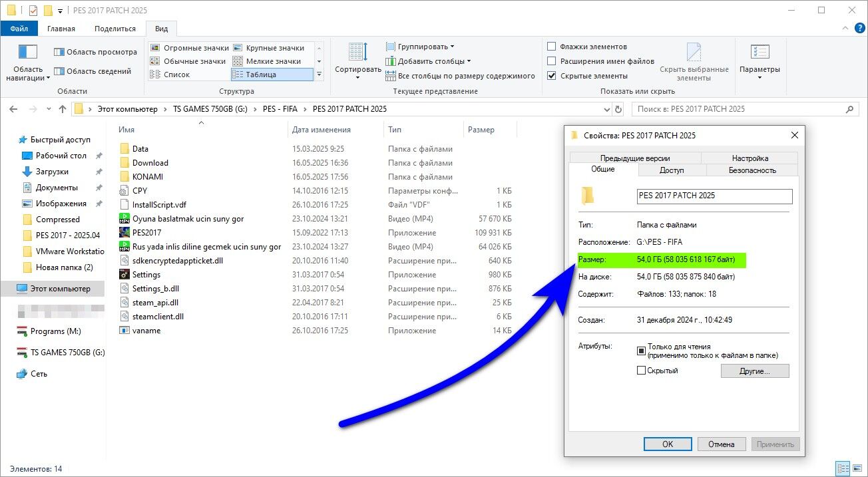Switch to the Поделиться ribbon tab
Screen dimensions: 868x477
pyautogui.click(x=115, y=29)
